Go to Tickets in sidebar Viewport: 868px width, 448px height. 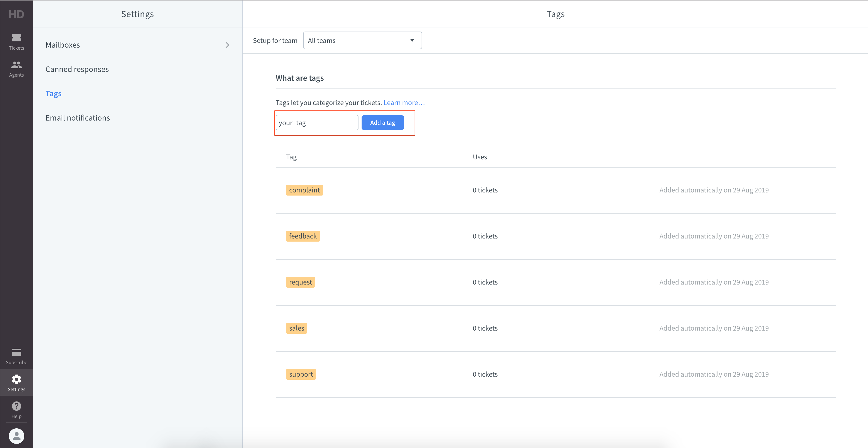[x=16, y=42]
